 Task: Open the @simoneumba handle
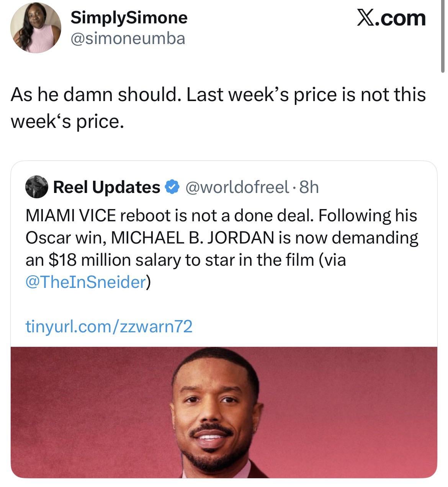click(128, 38)
